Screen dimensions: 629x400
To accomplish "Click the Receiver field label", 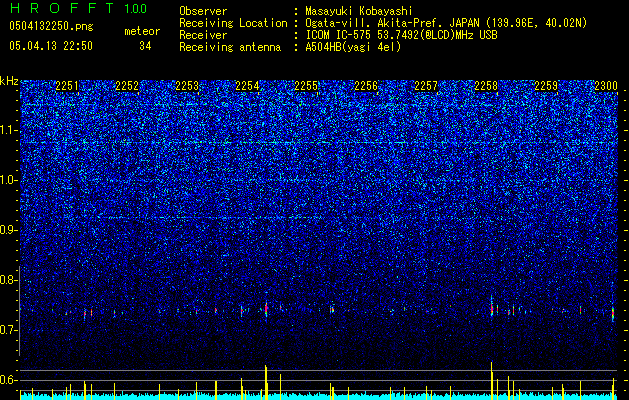I will pos(203,35).
